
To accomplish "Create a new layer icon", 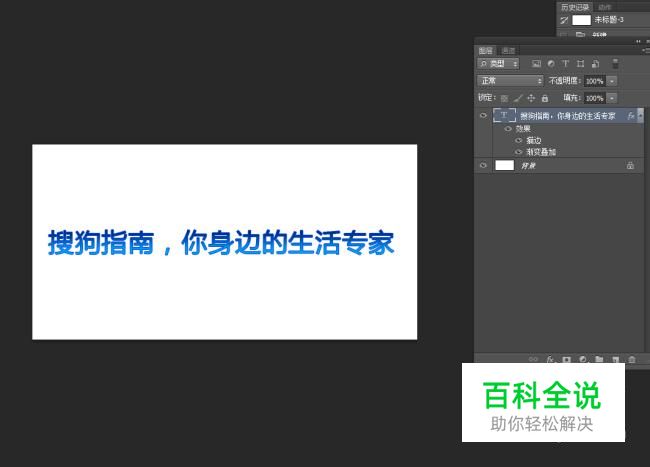I will click(x=616, y=359).
